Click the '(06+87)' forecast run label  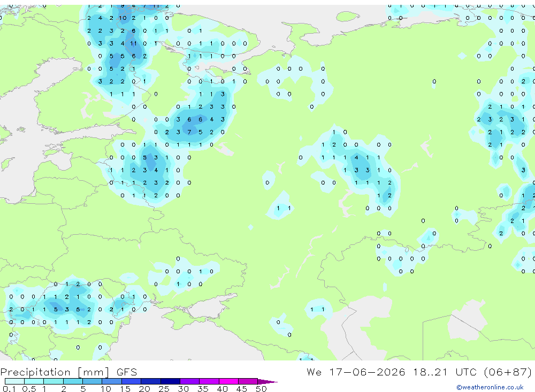click(x=508, y=372)
